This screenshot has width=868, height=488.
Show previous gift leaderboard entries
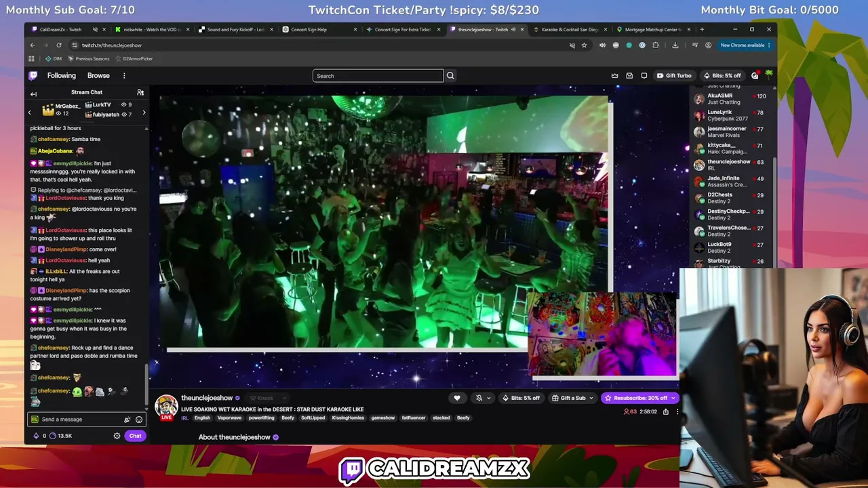[29, 113]
